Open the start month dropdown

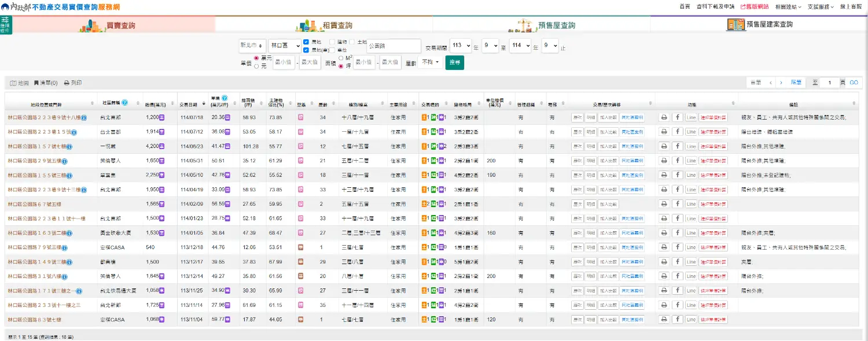click(x=490, y=46)
